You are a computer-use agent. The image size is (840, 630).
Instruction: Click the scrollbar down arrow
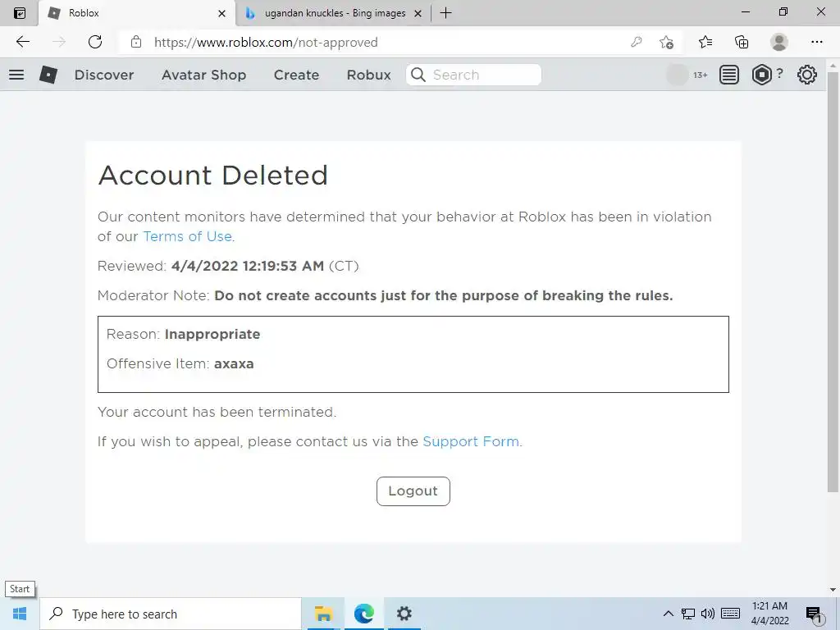833,590
